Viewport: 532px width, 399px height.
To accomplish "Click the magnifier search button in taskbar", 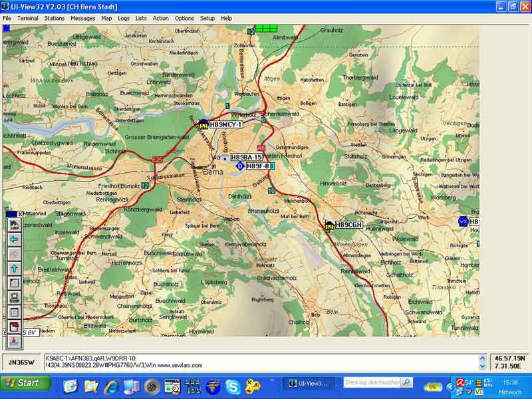I will point(407,383).
